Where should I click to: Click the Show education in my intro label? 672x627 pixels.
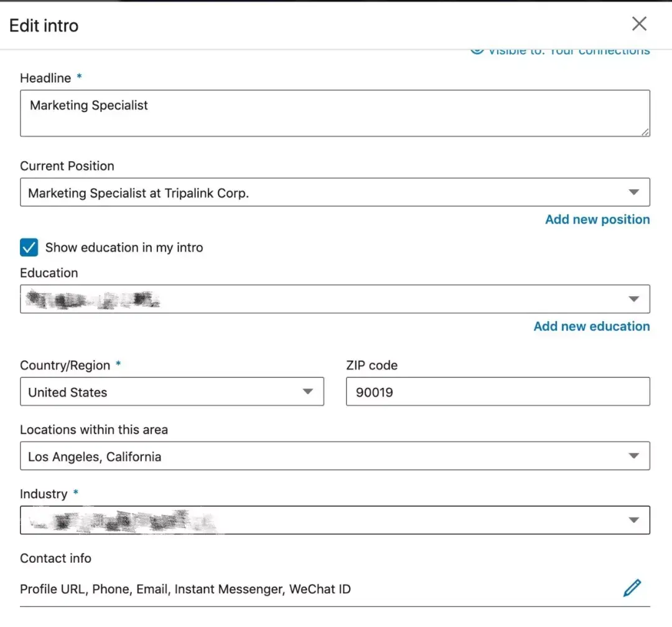(x=124, y=248)
